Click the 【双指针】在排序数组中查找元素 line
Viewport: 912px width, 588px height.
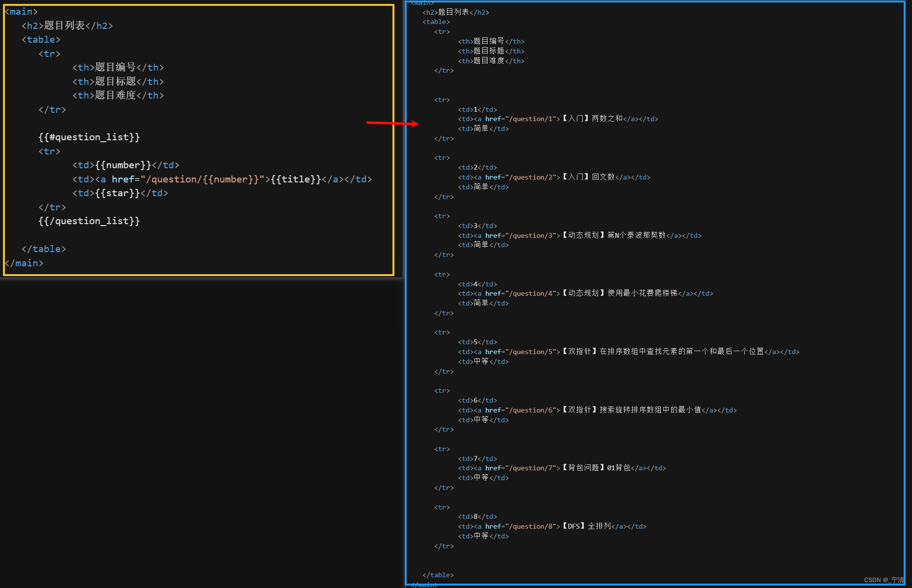coord(628,352)
